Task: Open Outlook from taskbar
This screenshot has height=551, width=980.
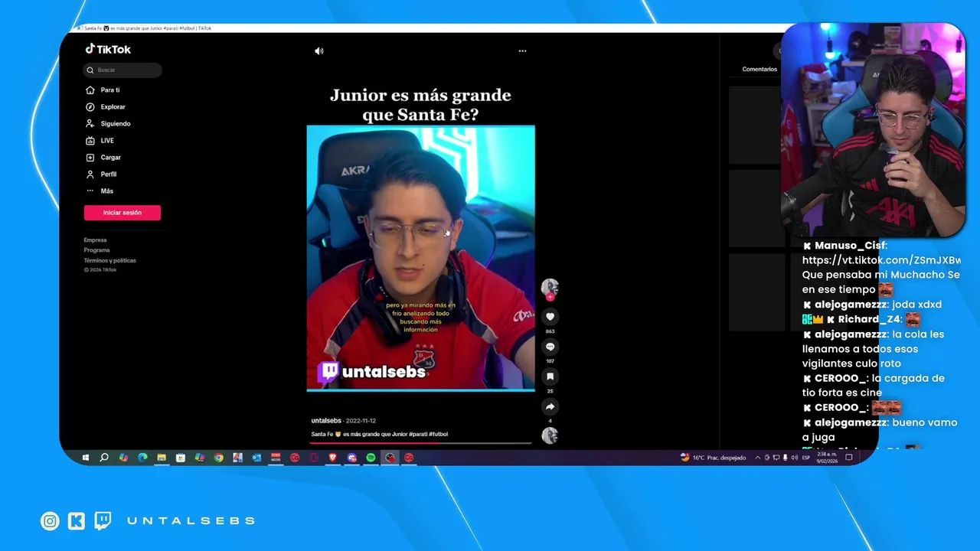Action: coord(256,458)
